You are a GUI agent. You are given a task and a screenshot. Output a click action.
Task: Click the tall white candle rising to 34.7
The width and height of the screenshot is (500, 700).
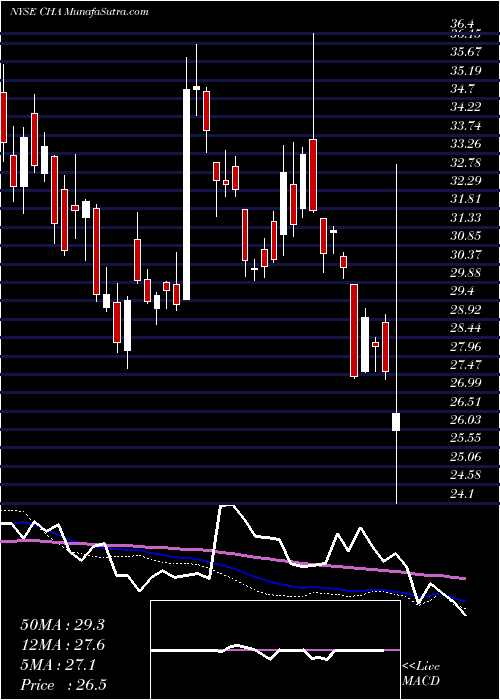click(x=186, y=194)
